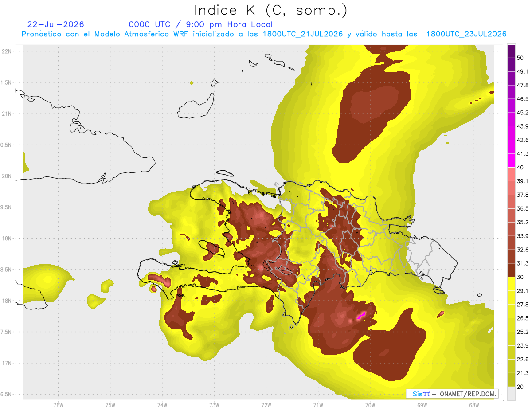Click the "1800UTC_23JUL2026" valid-until time text
Screen dimensions: 532x411
click(x=466, y=34)
